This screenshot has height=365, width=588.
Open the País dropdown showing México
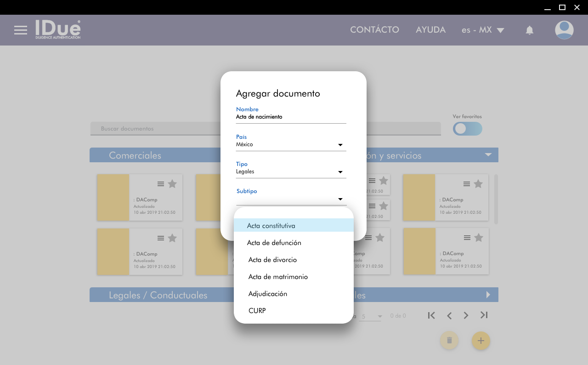[x=291, y=145]
